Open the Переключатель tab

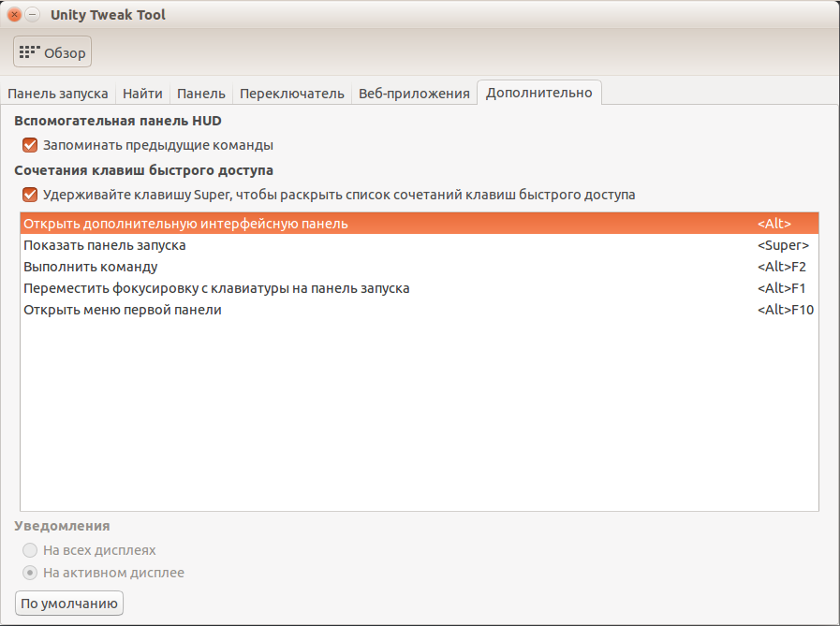(x=292, y=94)
